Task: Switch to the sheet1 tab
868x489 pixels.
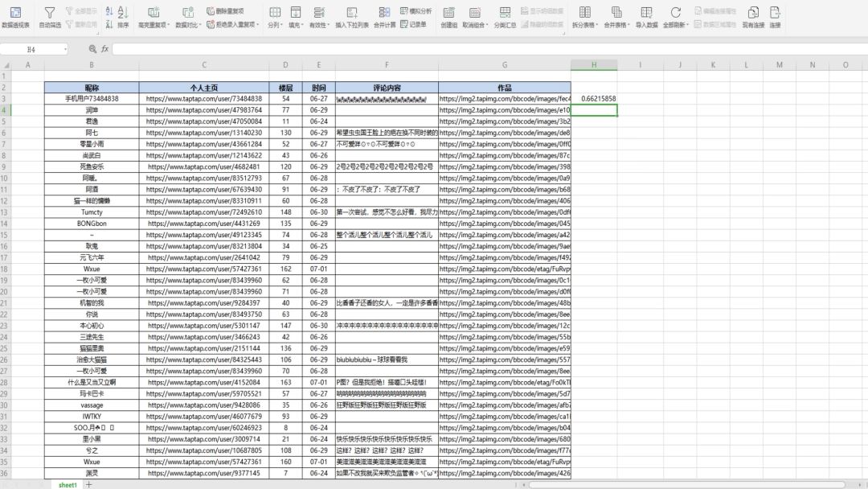Action: (x=68, y=485)
